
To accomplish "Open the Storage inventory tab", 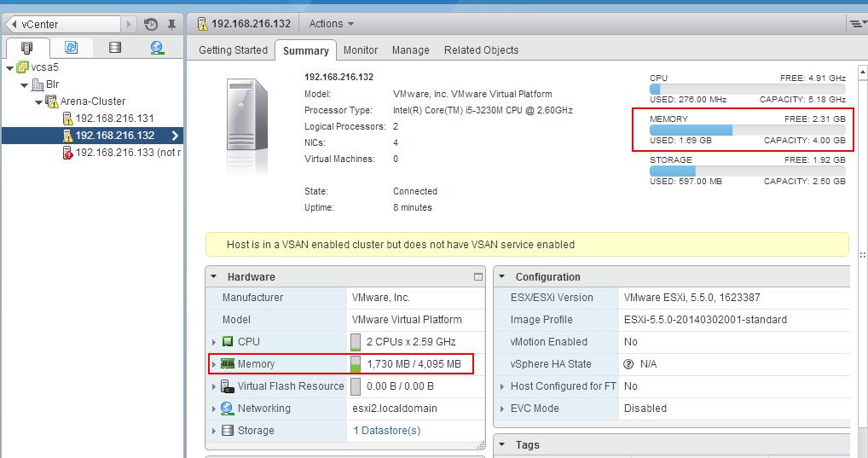I will click(115, 47).
